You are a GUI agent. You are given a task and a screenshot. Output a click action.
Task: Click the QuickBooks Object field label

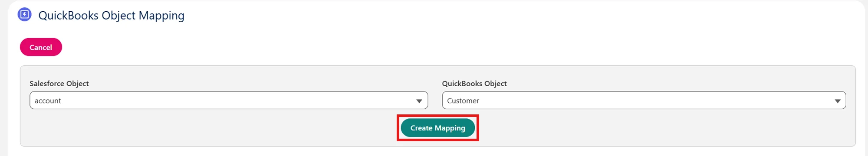pos(474,84)
